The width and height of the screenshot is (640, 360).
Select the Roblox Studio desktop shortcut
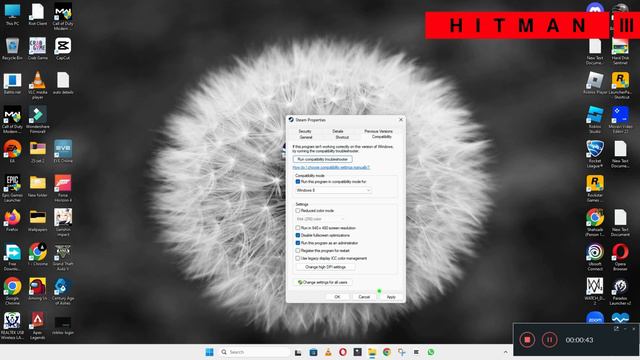(595, 120)
